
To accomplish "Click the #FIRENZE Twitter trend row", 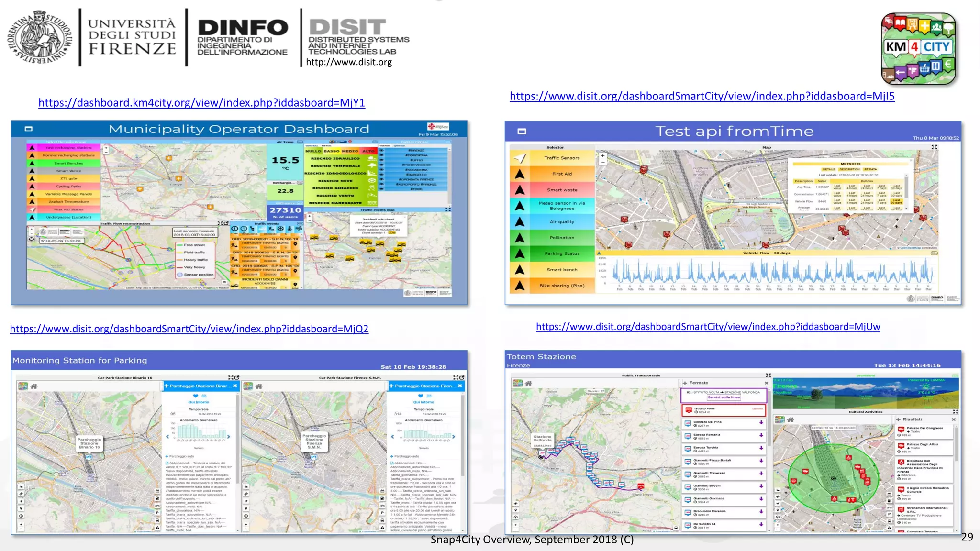I will click(416, 151).
